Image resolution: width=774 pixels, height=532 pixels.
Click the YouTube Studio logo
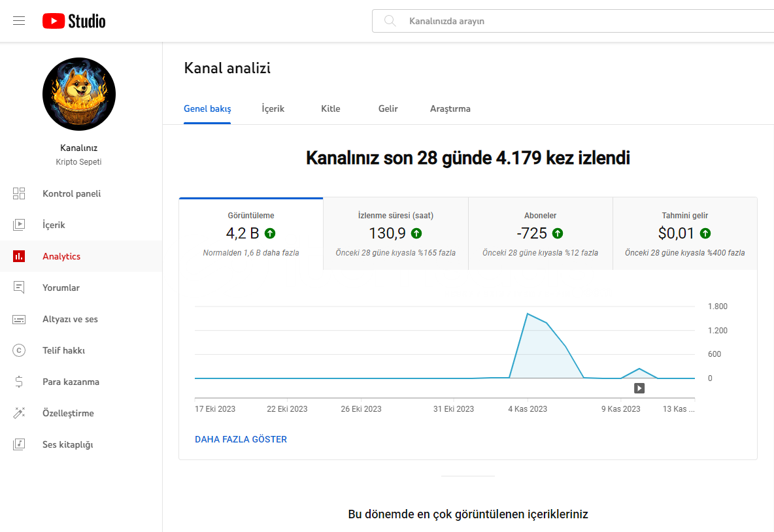(74, 21)
